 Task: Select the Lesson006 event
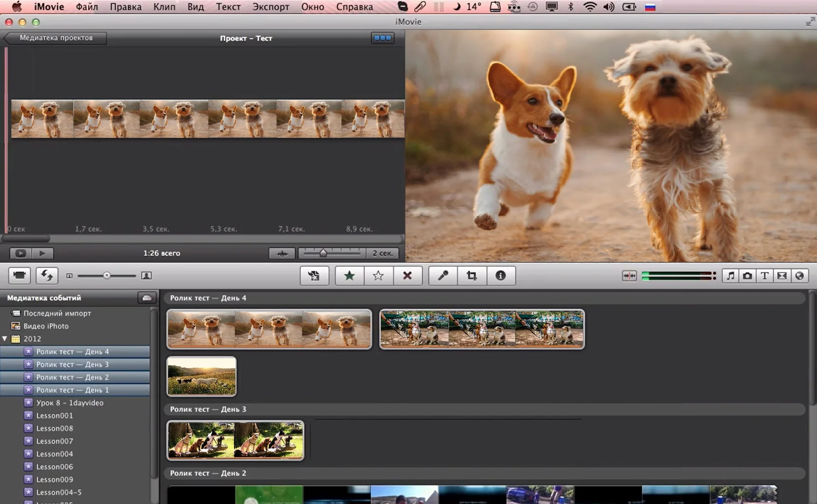[54, 467]
